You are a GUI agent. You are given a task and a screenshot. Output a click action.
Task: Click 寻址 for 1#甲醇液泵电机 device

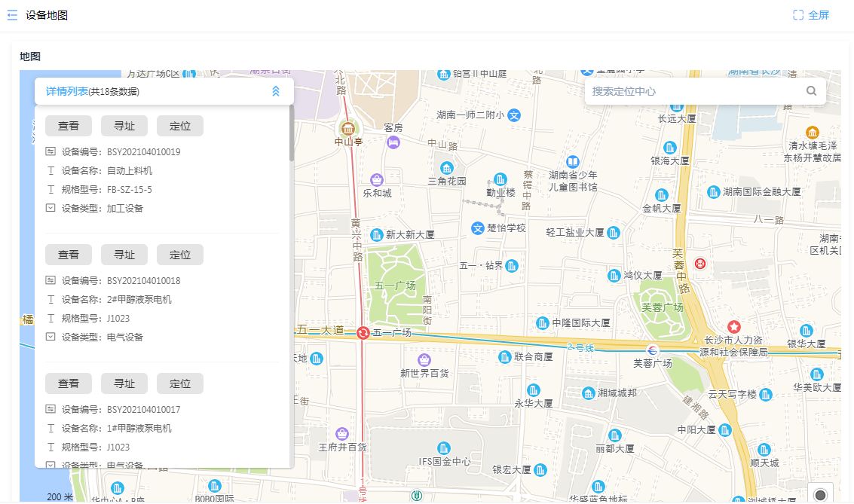[124, 383]
